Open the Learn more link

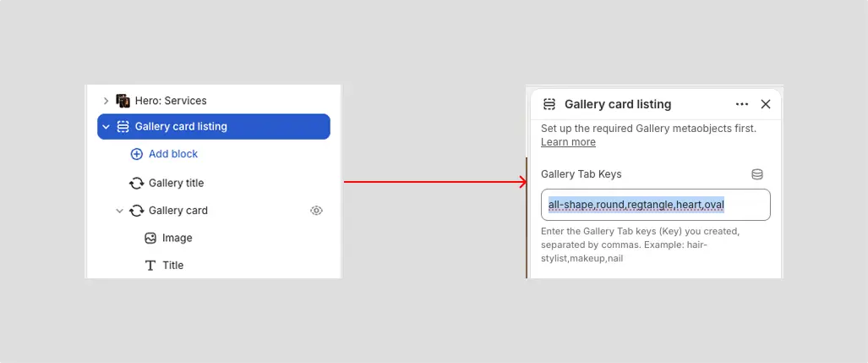tap(568, 142)
